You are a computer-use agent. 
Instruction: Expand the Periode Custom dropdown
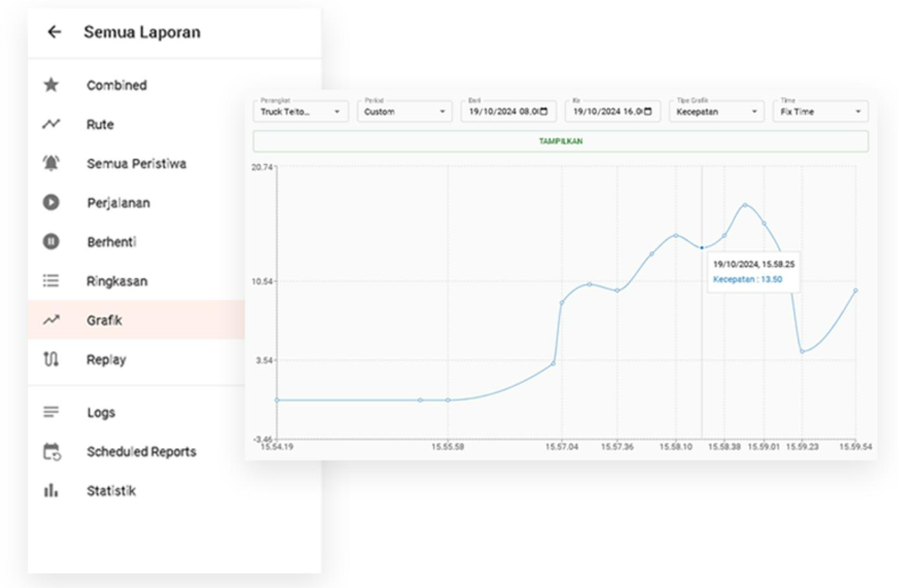coord(404,111)
